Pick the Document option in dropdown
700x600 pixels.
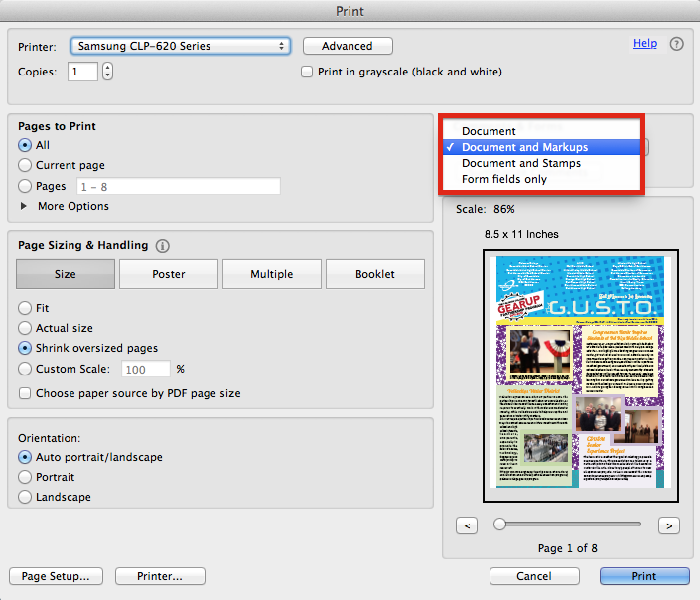[x=489, y=131]
